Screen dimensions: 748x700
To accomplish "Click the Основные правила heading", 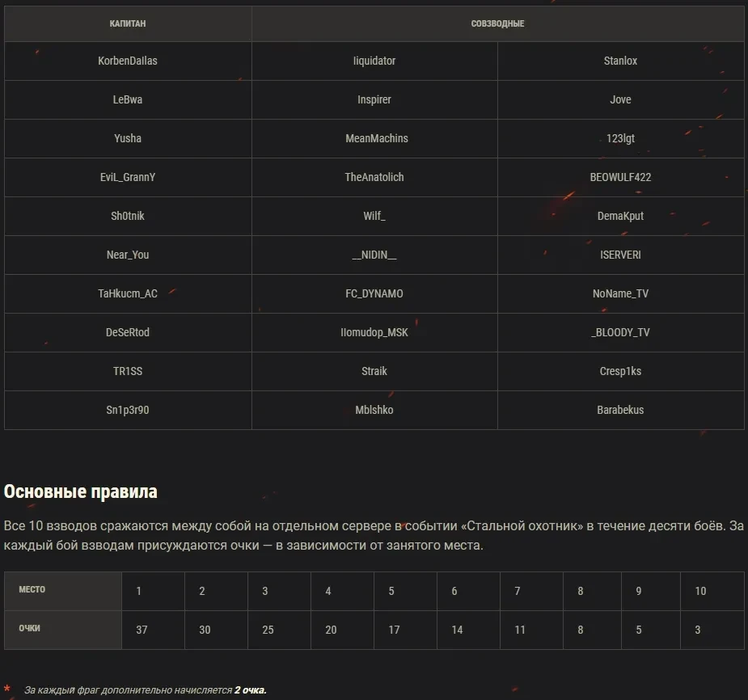I will (81, 491).
